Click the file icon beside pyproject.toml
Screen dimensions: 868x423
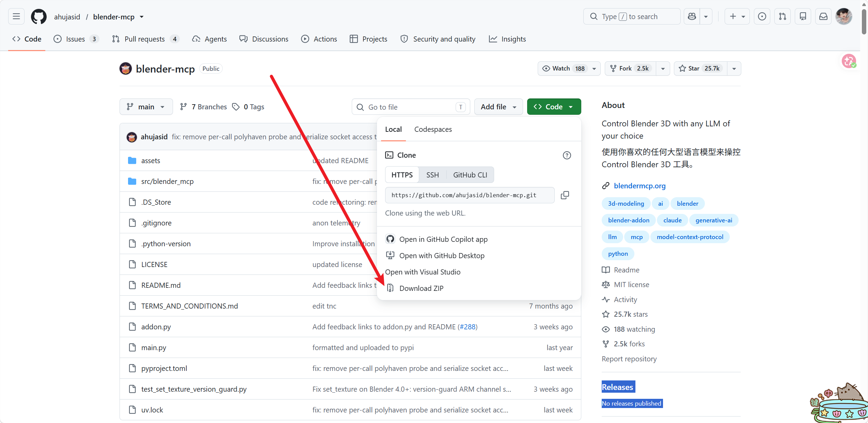click(132, 368)
